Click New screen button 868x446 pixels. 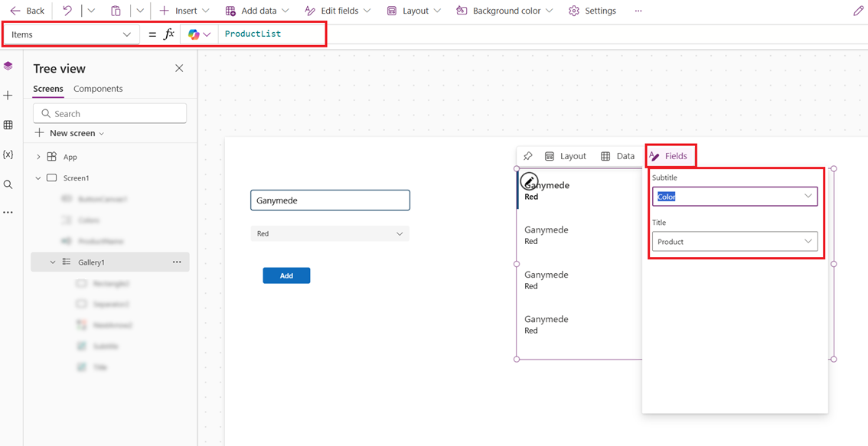point(70,133)
